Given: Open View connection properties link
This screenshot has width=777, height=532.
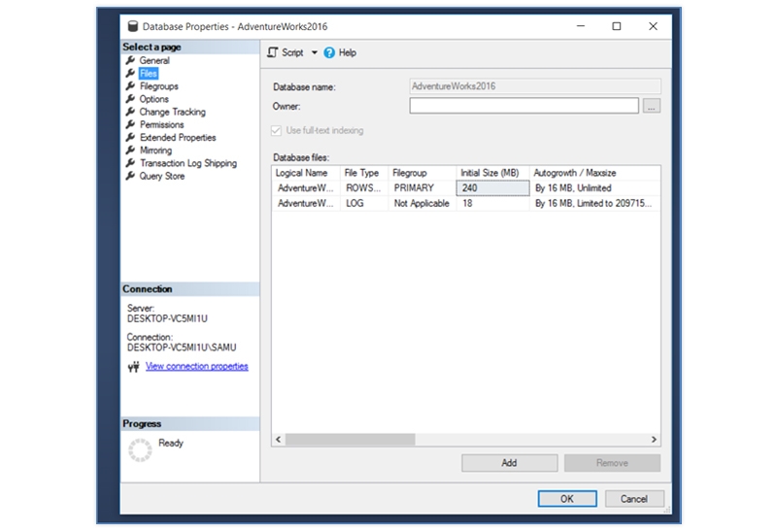Looking at the screenshot, I should point(197,367).
